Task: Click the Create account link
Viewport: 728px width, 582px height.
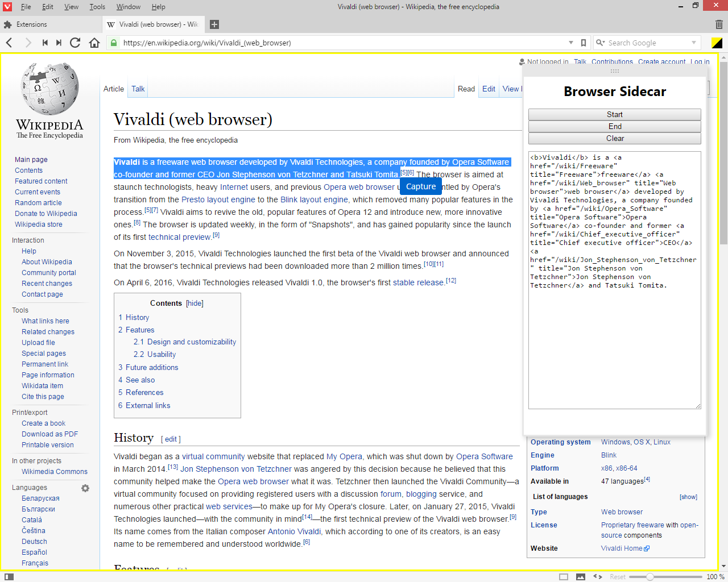Action: click(x=661, y=62)
